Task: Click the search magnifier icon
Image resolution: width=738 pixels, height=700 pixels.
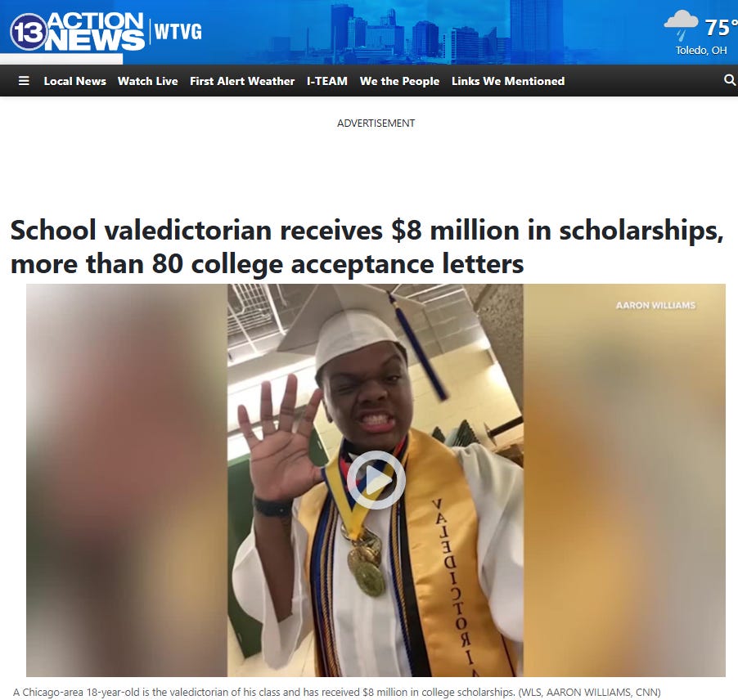Action: [730, 80]
